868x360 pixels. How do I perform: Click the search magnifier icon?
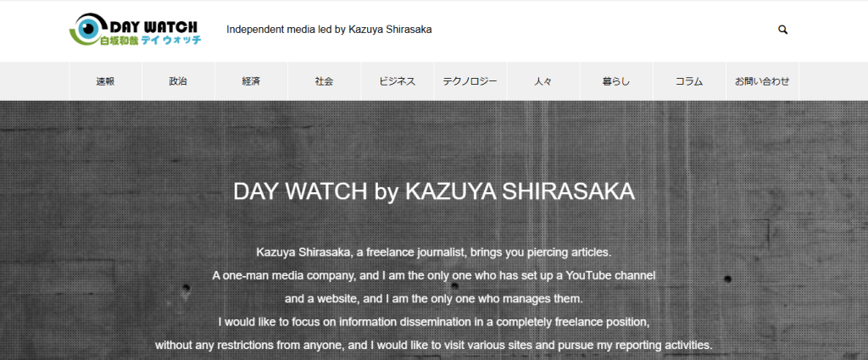point(782,30)
